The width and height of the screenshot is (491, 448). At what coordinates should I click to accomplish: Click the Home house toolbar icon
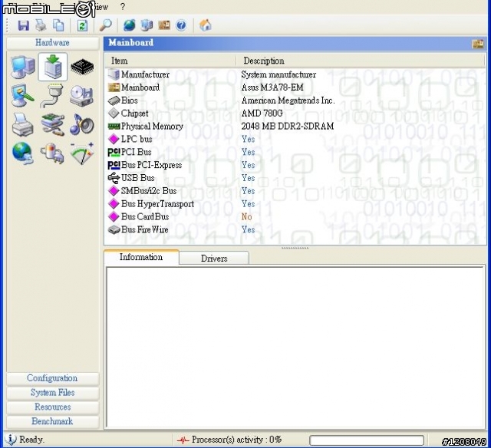click(206, 25)
